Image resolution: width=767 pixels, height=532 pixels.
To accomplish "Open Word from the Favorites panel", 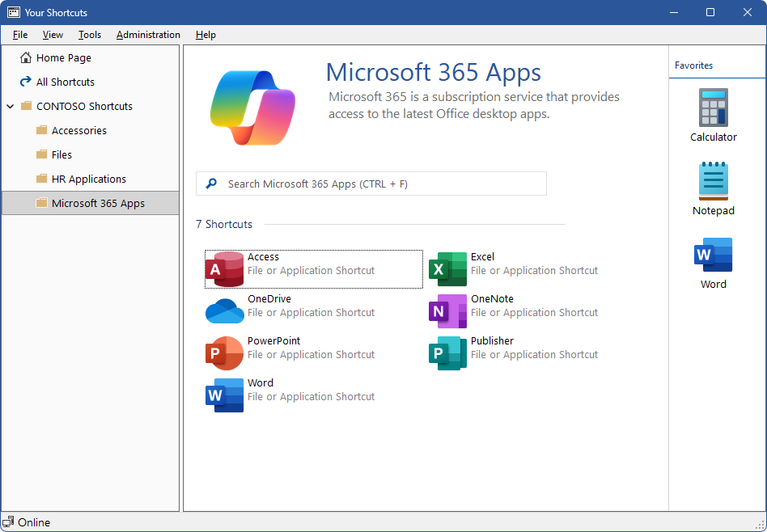I will (x=713, y=255).
